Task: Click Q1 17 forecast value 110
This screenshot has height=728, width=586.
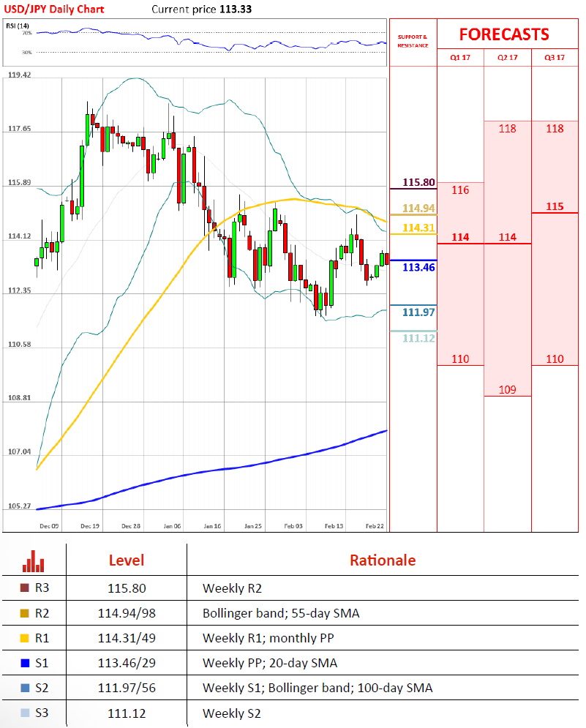Action: 460,359
